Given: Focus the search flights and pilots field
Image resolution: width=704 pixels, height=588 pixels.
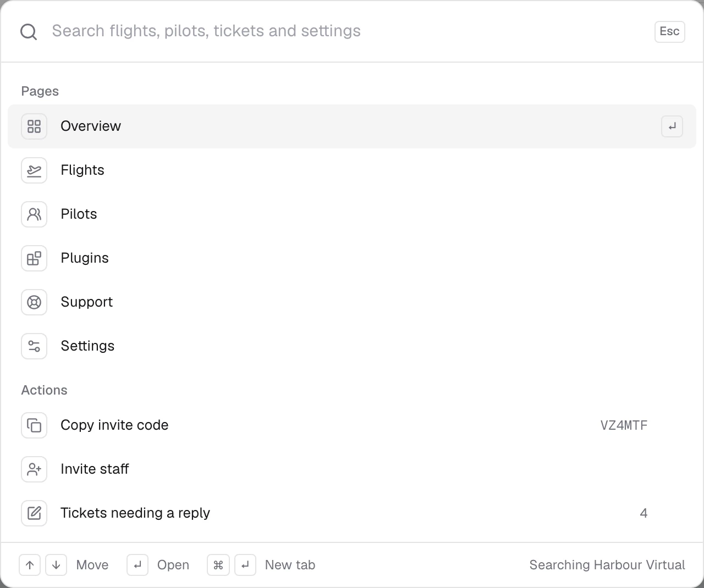Looking at the screenshot, I should 346,31.
